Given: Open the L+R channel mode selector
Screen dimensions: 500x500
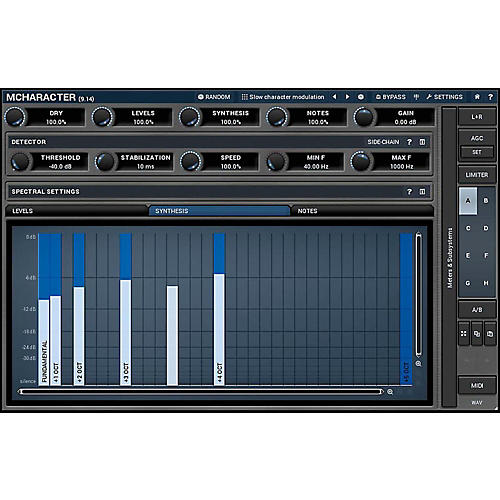Looking at the screenshot, I should click(x=477, y=117).
